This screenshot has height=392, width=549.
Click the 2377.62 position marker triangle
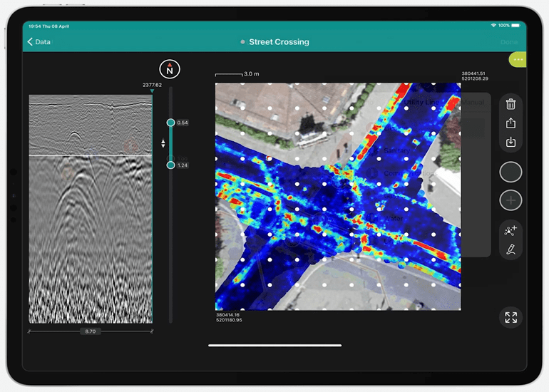tap(152, 91)
